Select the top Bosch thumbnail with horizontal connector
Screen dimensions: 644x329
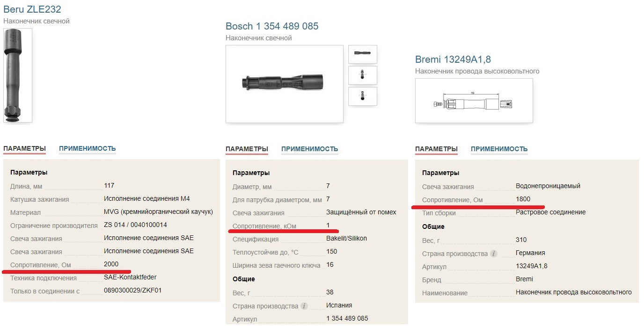(363, 54)
